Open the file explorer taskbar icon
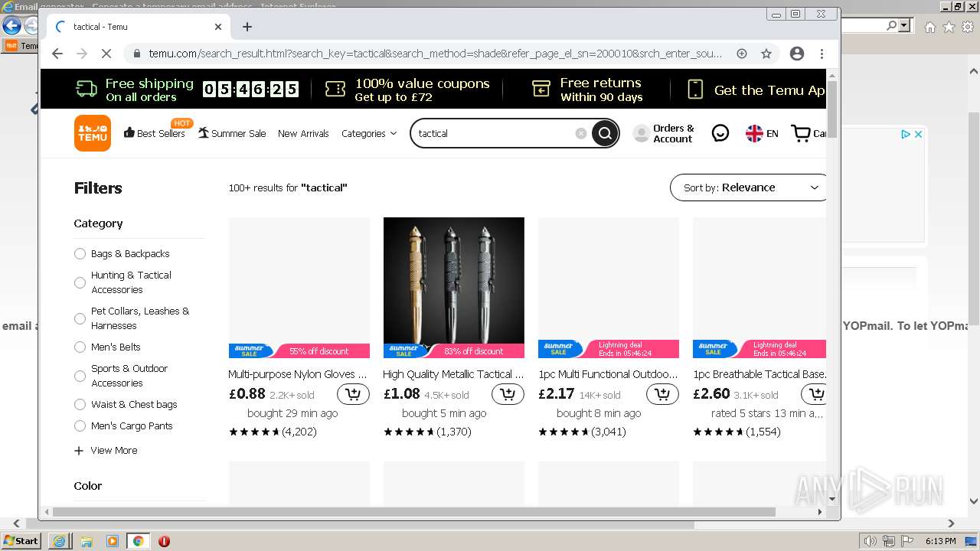The width and height of the screenshot is (980, 551). (x=87, y=541)
